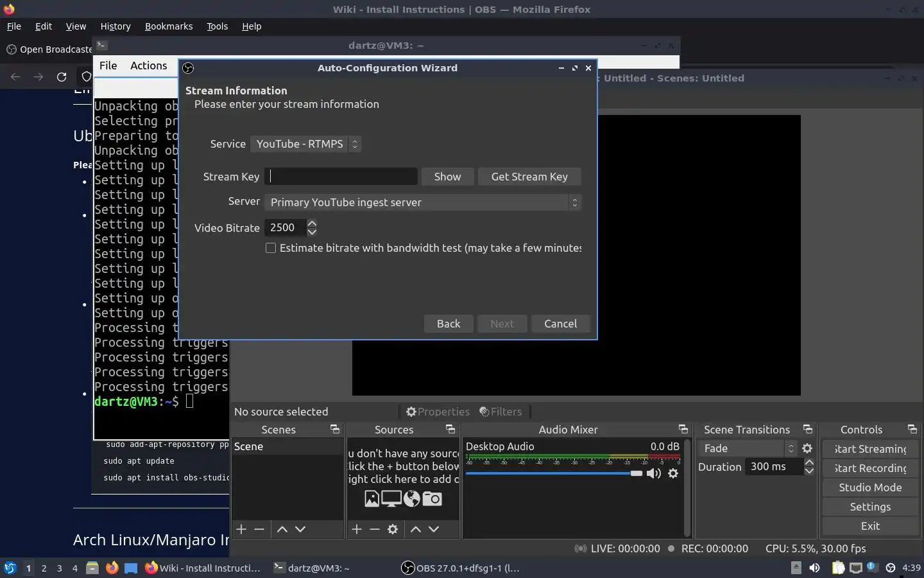Select the Open Broadcaster Firefox tab
The width and height of the screenshot is (924, 578).
pos(49,49)
